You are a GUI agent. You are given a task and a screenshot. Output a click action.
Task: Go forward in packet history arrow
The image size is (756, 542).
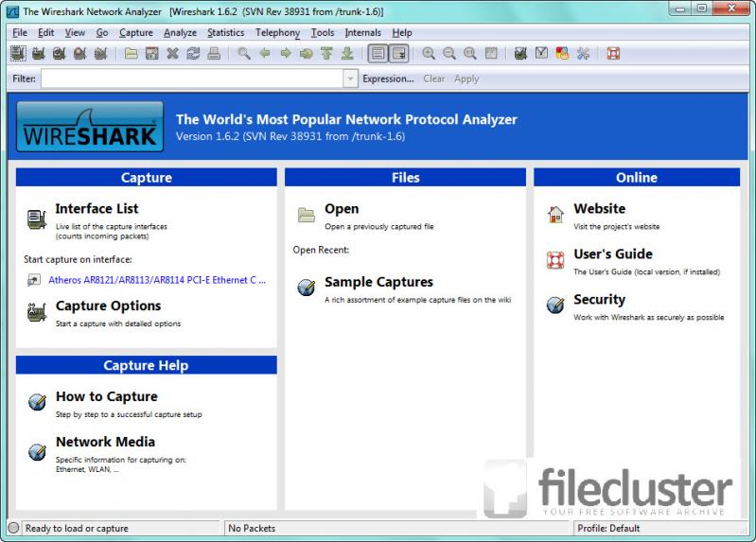click(x=286, y=53)
